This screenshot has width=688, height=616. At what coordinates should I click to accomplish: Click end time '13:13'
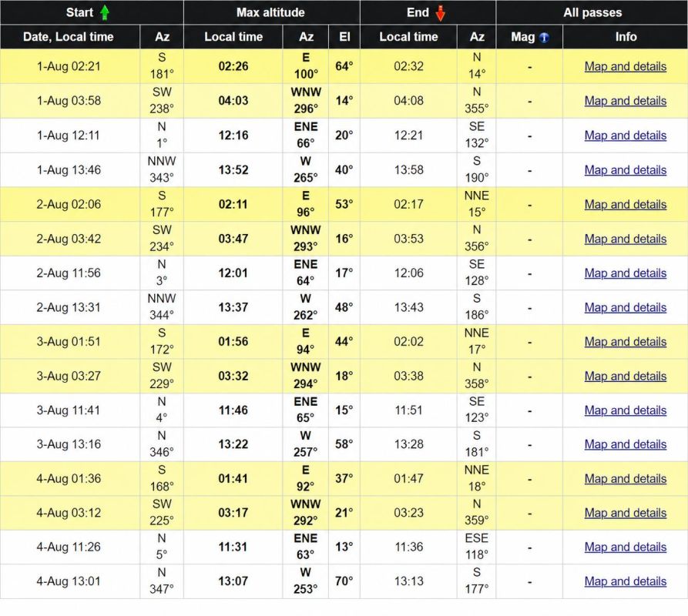coord(408,581)
